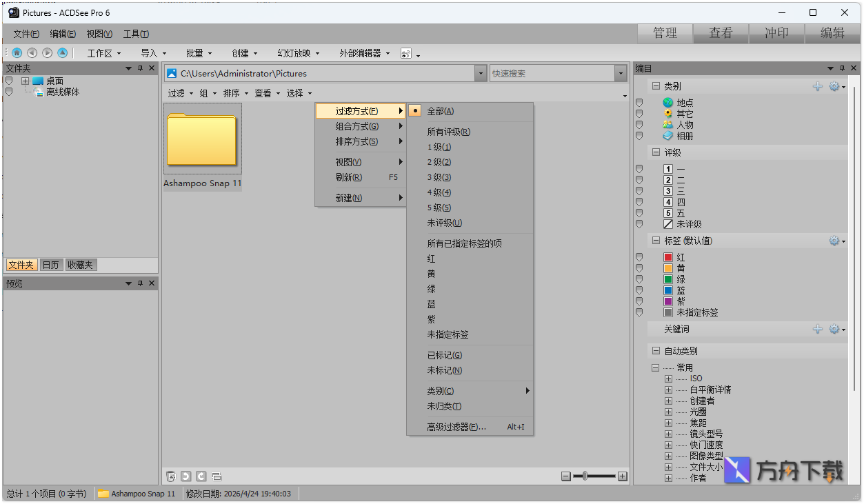Click the up-level navigation arrow icon

pyautogui.click(x=61, y=52)
